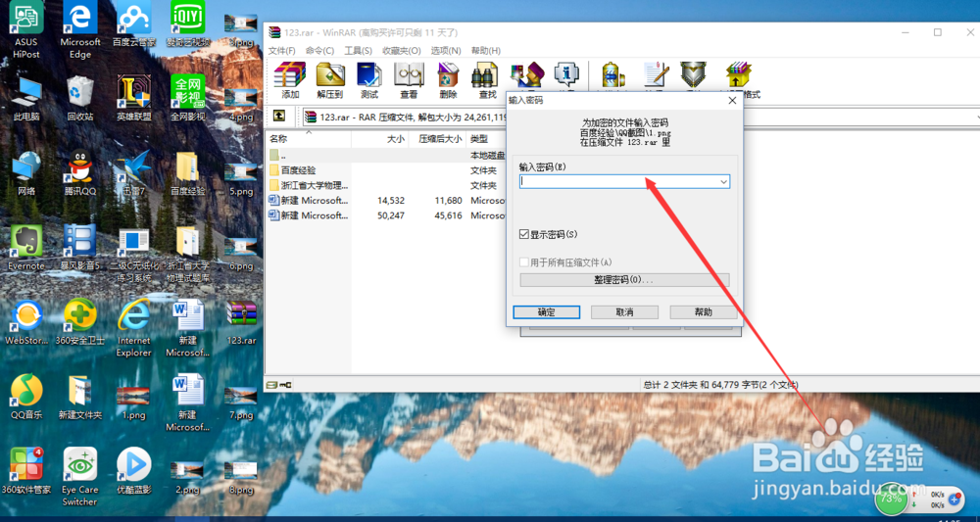The width and height of the screenshot is (980, 522).
Task: Click the 73% network speed widget
Action: tap(890, 498)
